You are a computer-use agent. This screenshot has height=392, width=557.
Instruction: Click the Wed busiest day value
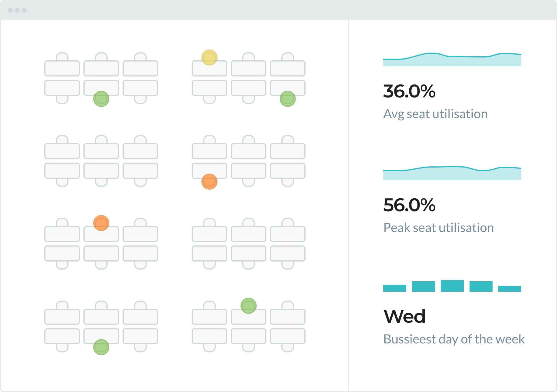point(404,316)
